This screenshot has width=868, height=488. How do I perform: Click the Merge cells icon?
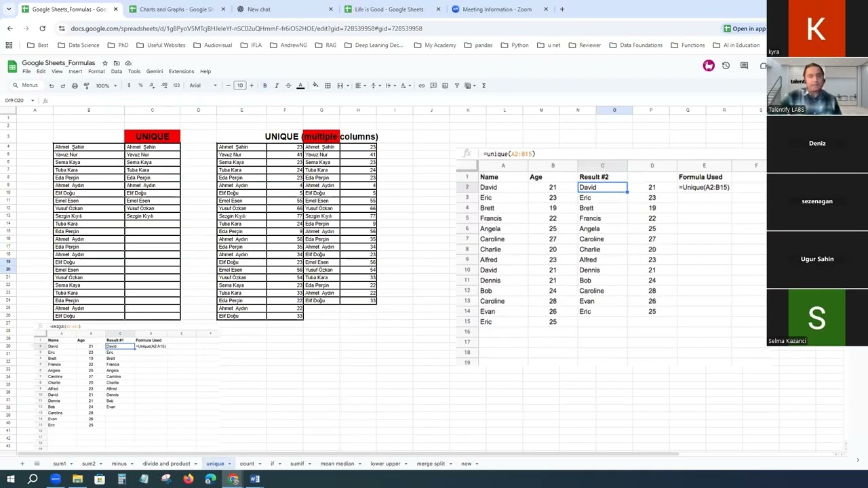[x=340, y=85]
